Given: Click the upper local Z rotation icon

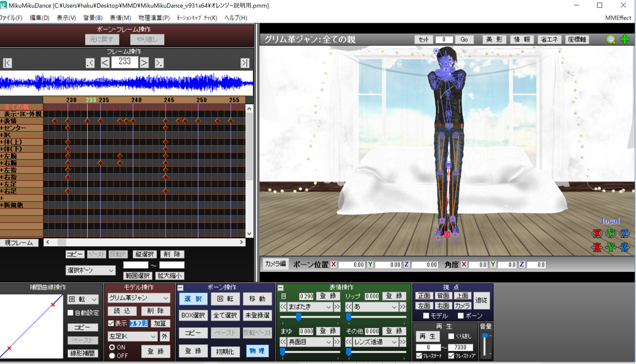Looking at the screenshot, I should click(625, 233).
